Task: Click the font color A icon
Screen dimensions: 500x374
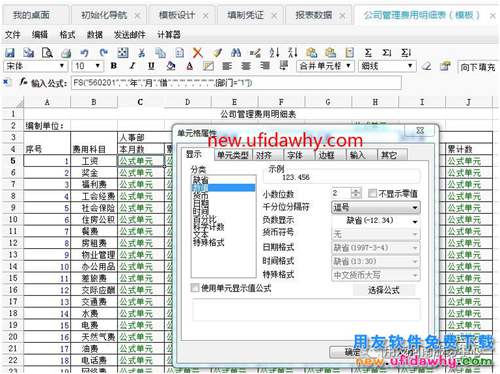Action: pos(190,66)
